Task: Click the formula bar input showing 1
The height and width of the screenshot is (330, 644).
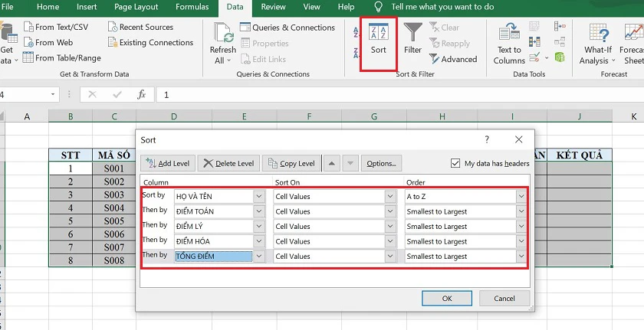Action: point(400,95)
